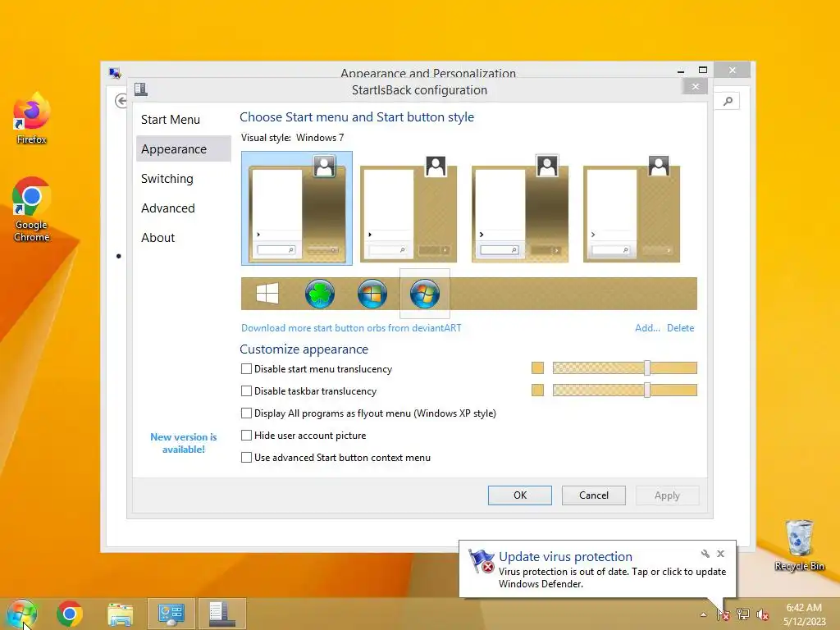
Task: Open Download more start button orbs link
Action: (351, 328)
